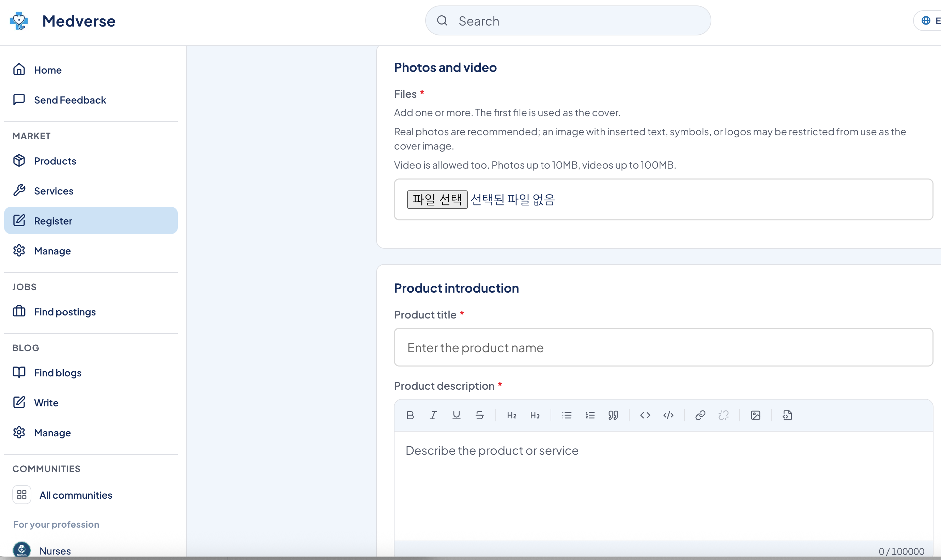
Task: Open the Find blogs book icon
Action: tap(19, 372)
